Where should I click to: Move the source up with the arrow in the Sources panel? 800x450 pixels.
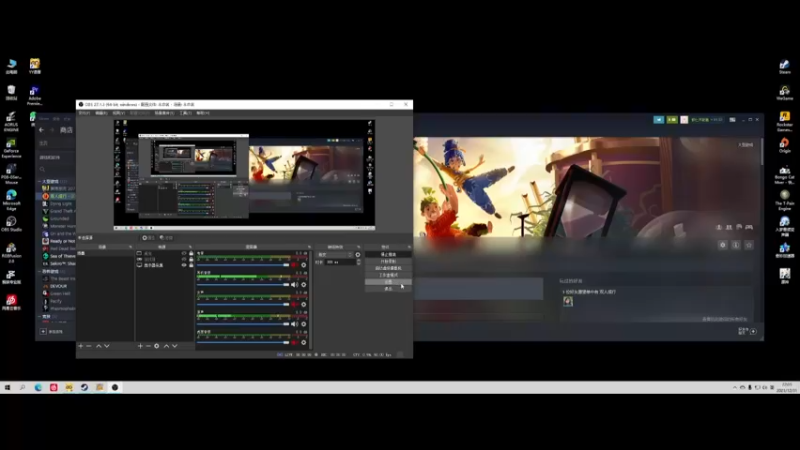(166, 346)
